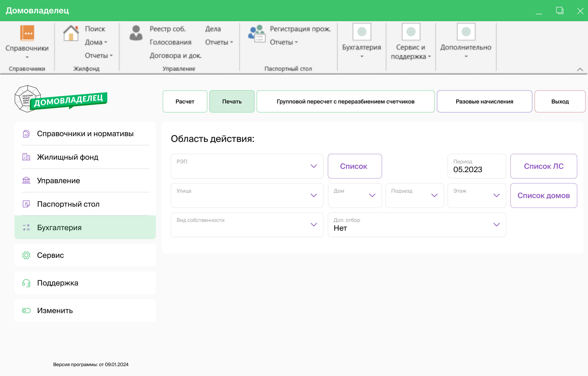The height and width of the screenshot is (376, 588).
Task: Click the person icon in Управление group
Action: click(136, 33)
